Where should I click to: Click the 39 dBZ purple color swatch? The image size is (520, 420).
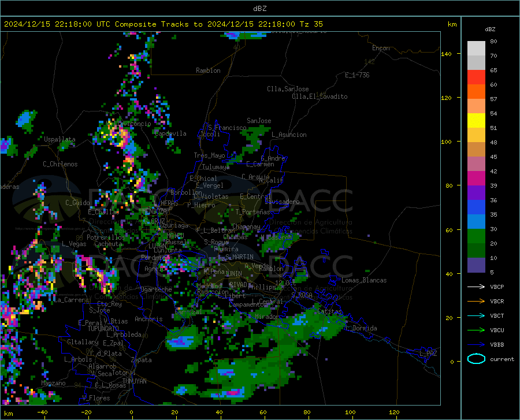[x=476, y=193]
